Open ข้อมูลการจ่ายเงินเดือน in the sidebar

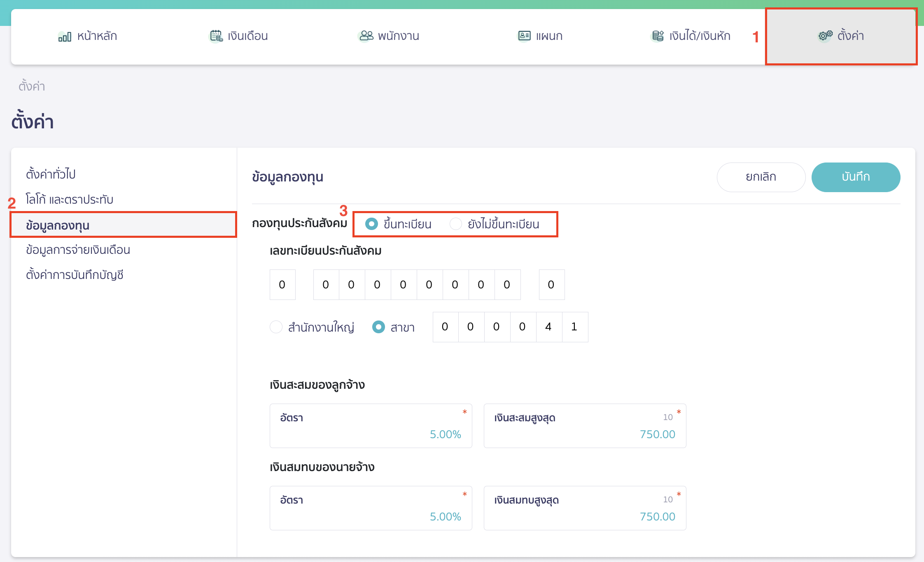(x=78, y=250)
